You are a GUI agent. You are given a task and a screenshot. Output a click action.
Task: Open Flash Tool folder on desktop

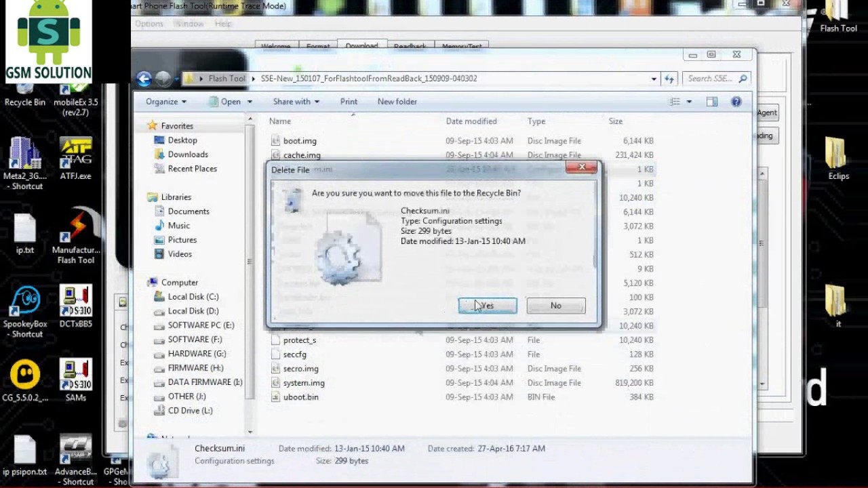click(838, 17)
